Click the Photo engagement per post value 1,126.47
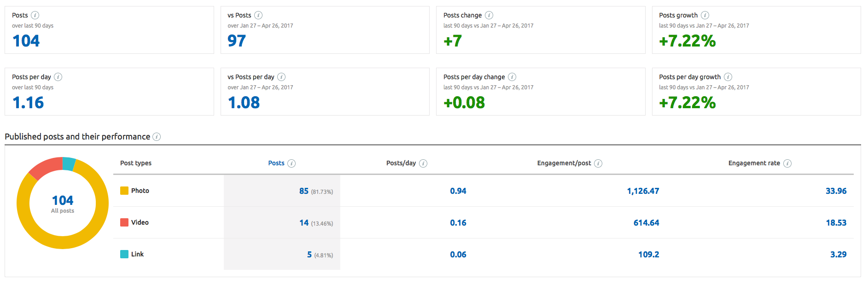This screenshot has height=285, width=868. click(643, 191)
